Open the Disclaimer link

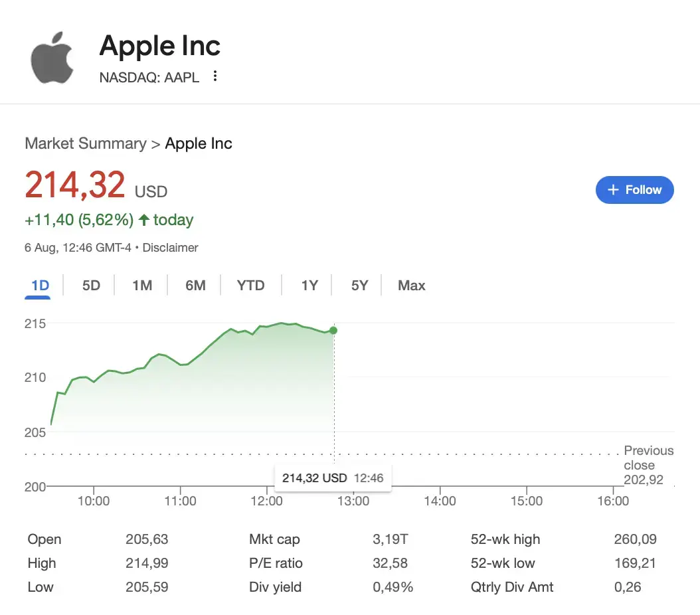(x=170, y=247)
